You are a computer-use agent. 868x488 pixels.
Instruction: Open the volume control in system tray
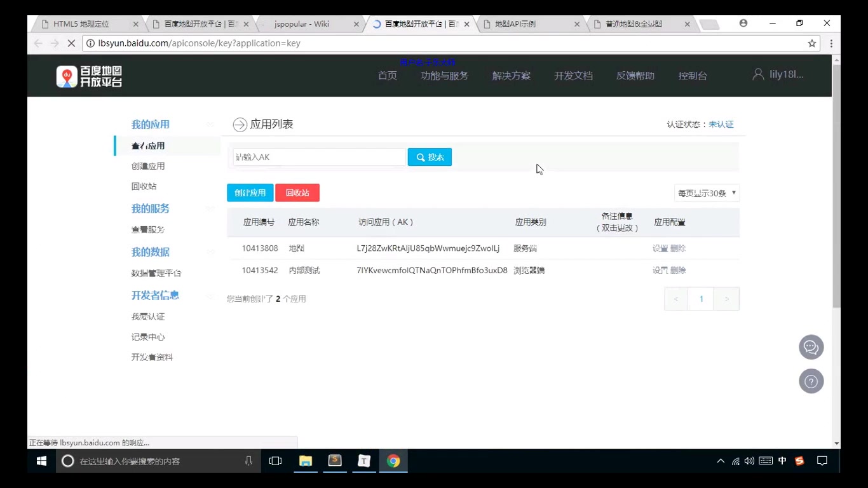(x=749, y=461)
